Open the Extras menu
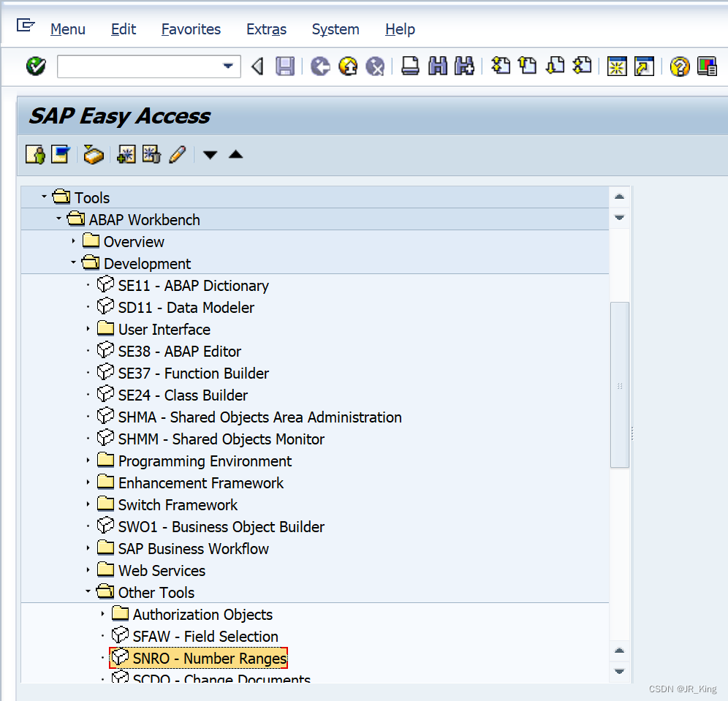The width and height of the screenshot is (728, 701). [267, 29]
